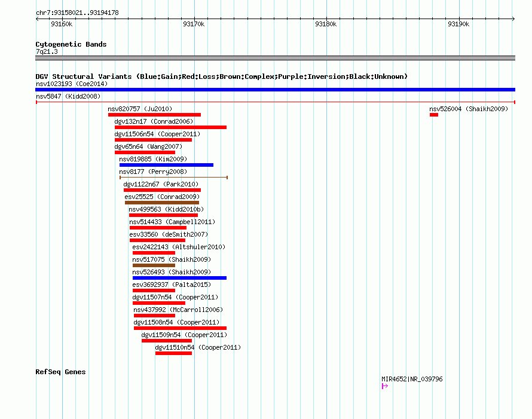Click the esv33560 red bar
The width and height of the screenshot is (532, 419).
pos(157,240)
